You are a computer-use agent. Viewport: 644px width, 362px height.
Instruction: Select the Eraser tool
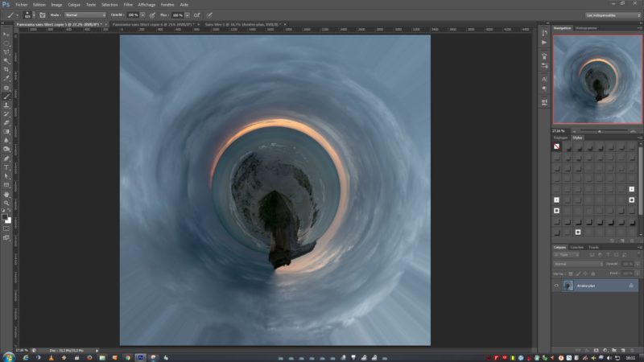[x=6, y=123]
